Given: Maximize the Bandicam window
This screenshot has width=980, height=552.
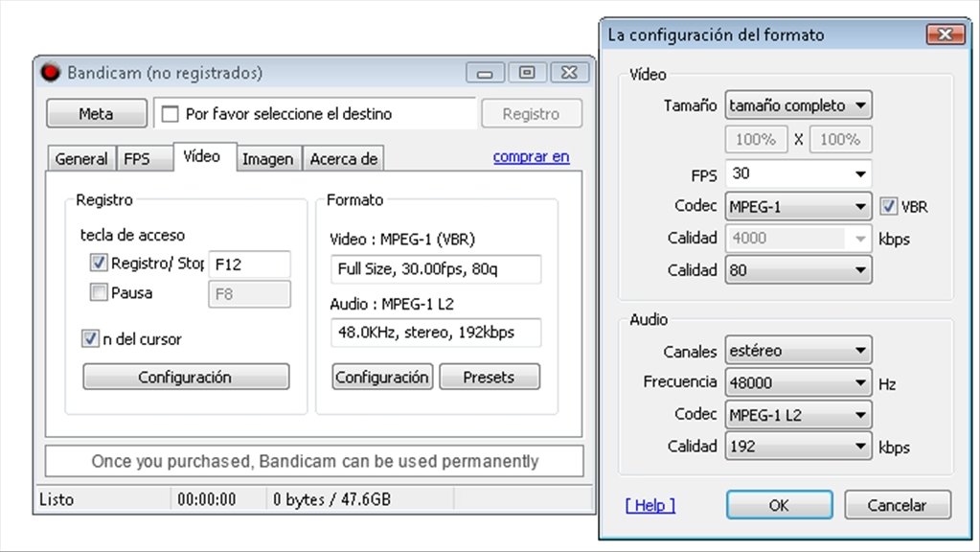Looking at the screenshot, I should [x=527, y=73].
